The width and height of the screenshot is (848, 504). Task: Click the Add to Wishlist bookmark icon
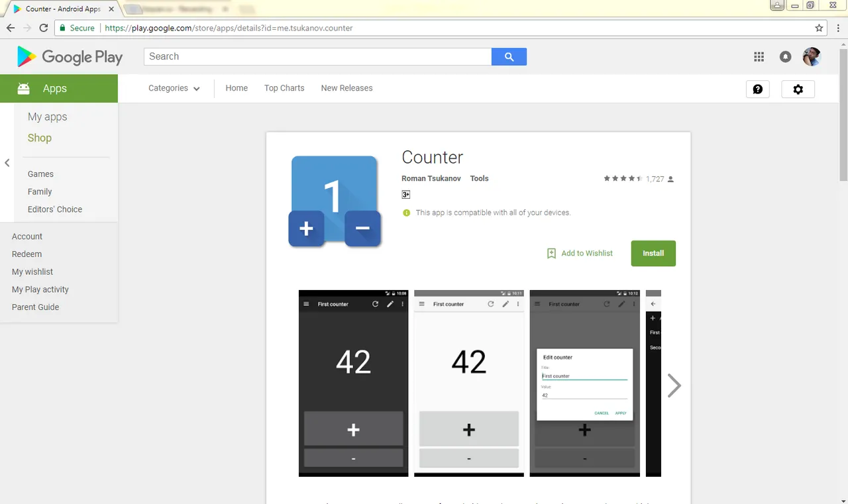[x=551, y=254]
